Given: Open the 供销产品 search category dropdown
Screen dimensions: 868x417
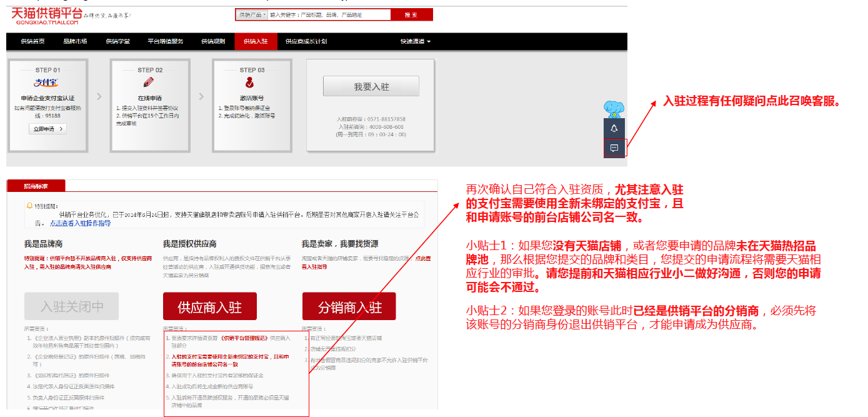Looking at the screenshot, I should coord(252,14).
